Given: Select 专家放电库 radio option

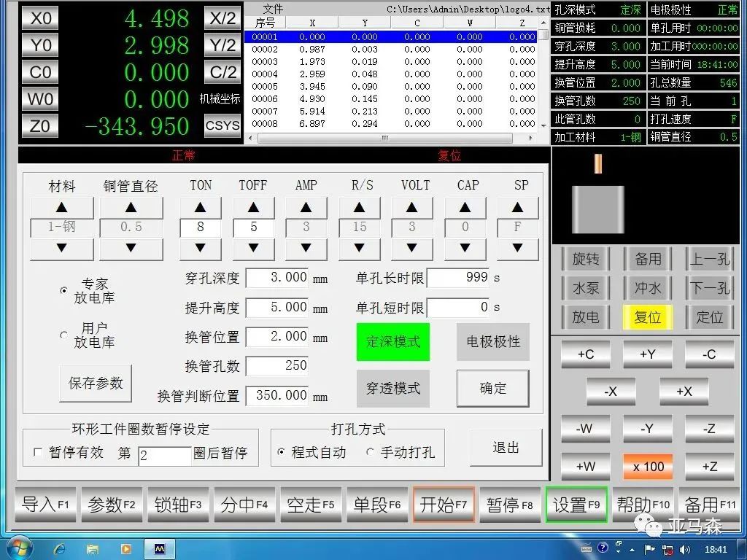Looking at the screenshot, I should [x=63, y=290].
